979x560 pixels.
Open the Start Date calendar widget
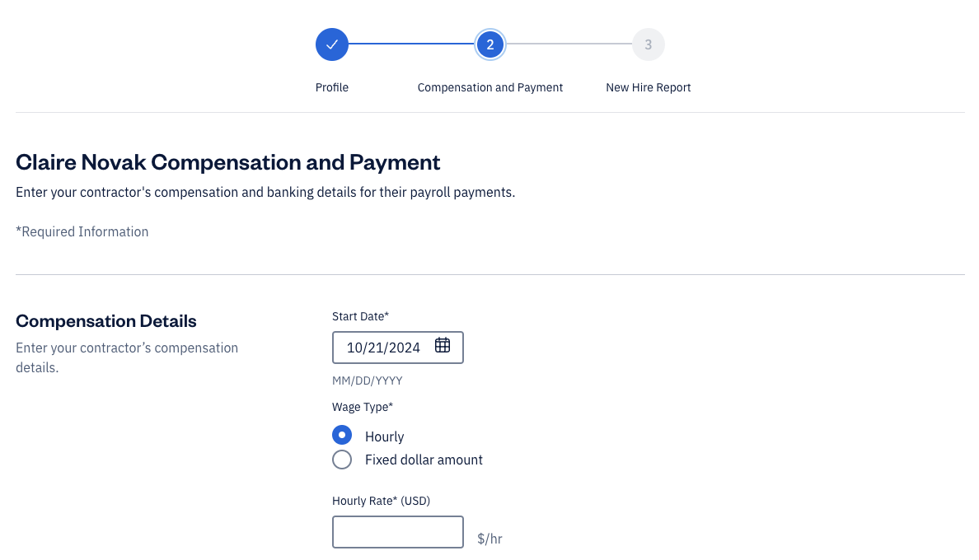pos(443,347)
